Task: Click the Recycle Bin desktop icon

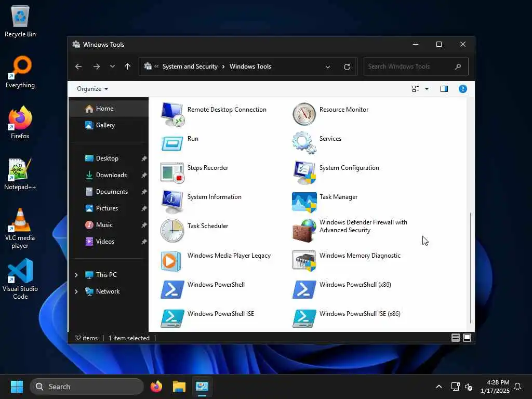Action: (x=20, y=21)
